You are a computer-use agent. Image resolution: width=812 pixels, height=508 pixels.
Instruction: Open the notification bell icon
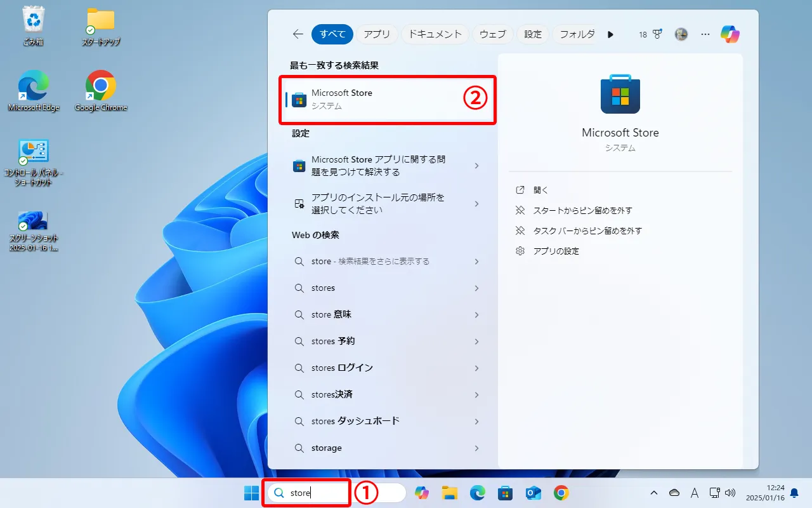pos(794,493)
